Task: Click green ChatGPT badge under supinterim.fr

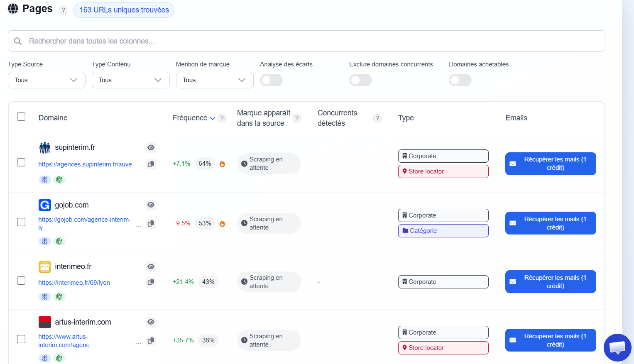Action: click(59, 180)
